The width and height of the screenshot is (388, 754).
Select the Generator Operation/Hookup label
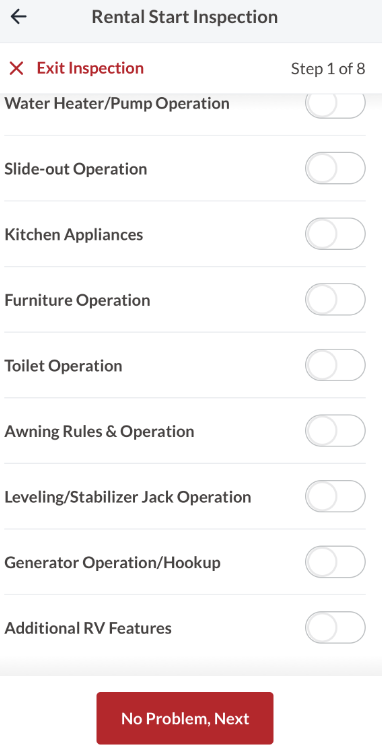tap(113, 563)
